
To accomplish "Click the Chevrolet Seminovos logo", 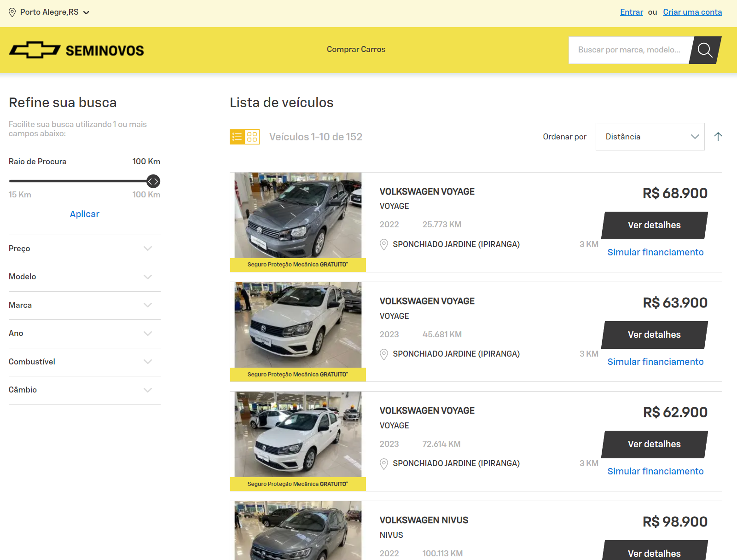I will coord(75,50).
